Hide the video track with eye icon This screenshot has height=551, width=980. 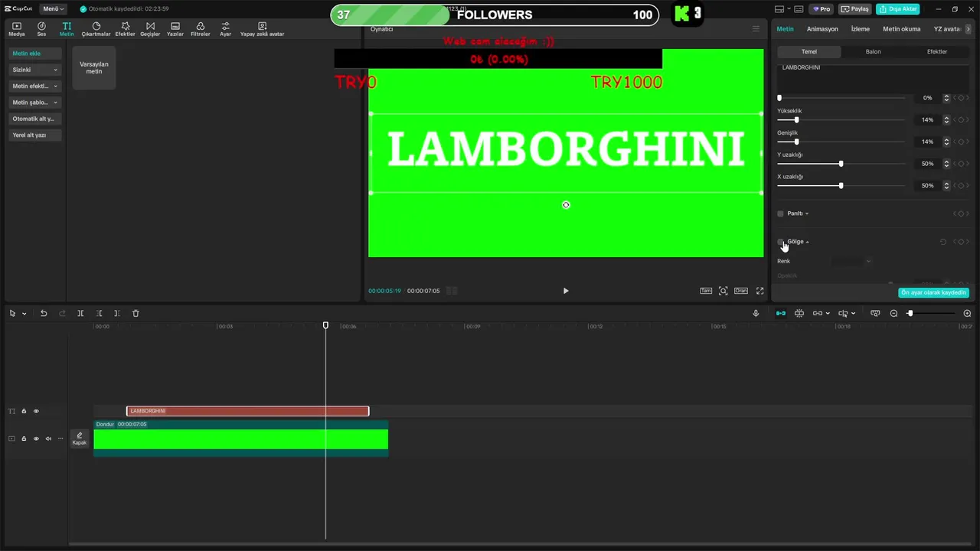36,439
